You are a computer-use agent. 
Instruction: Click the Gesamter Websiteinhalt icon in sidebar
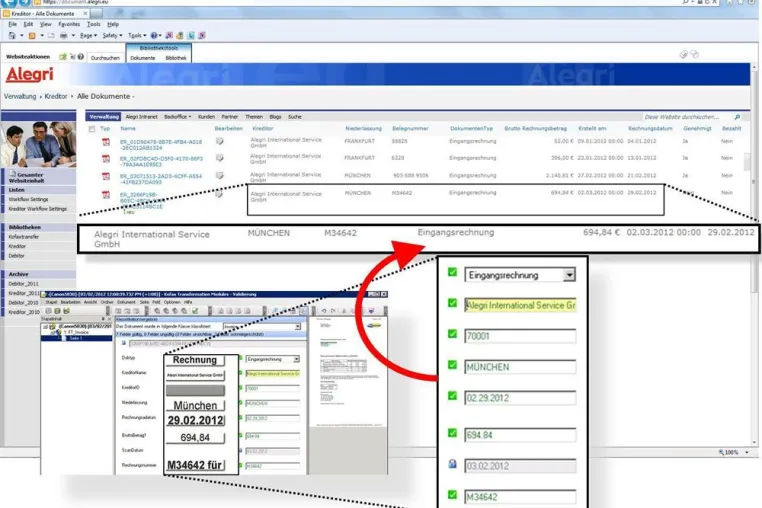click(x=13, y=174)
